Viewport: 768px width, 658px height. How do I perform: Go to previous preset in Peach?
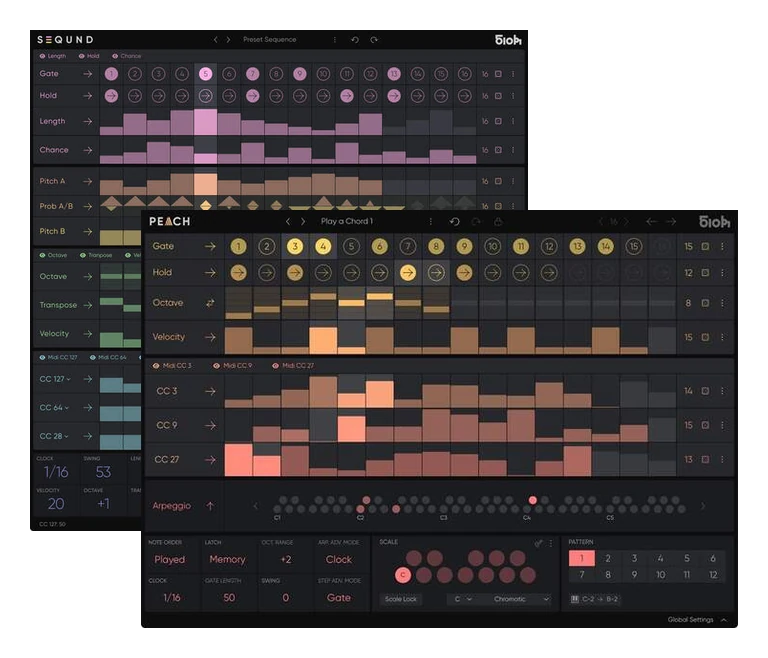(288, 221)
